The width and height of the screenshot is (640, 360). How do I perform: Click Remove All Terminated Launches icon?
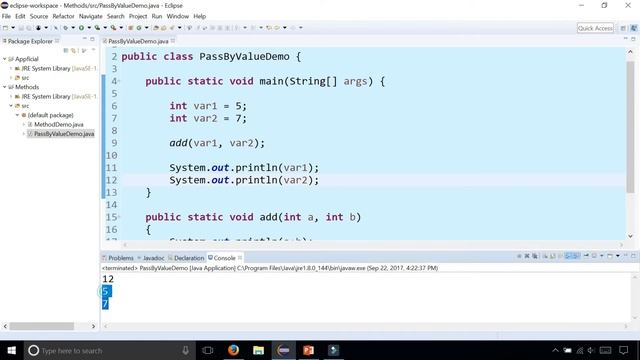(x=535, y=256)
